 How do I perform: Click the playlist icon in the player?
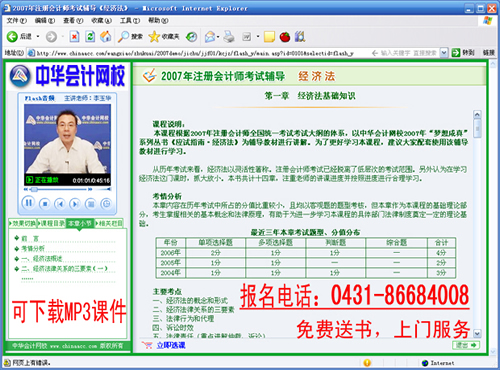(91, 203)
